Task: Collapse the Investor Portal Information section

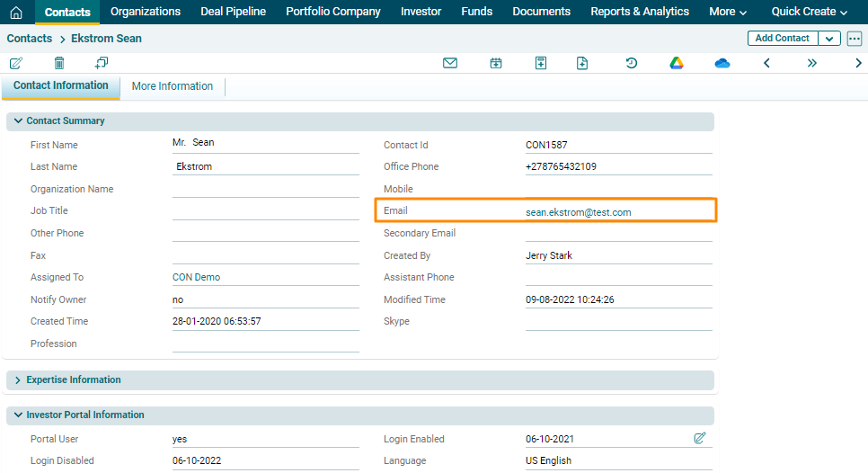Action: [x=18, y=415]
